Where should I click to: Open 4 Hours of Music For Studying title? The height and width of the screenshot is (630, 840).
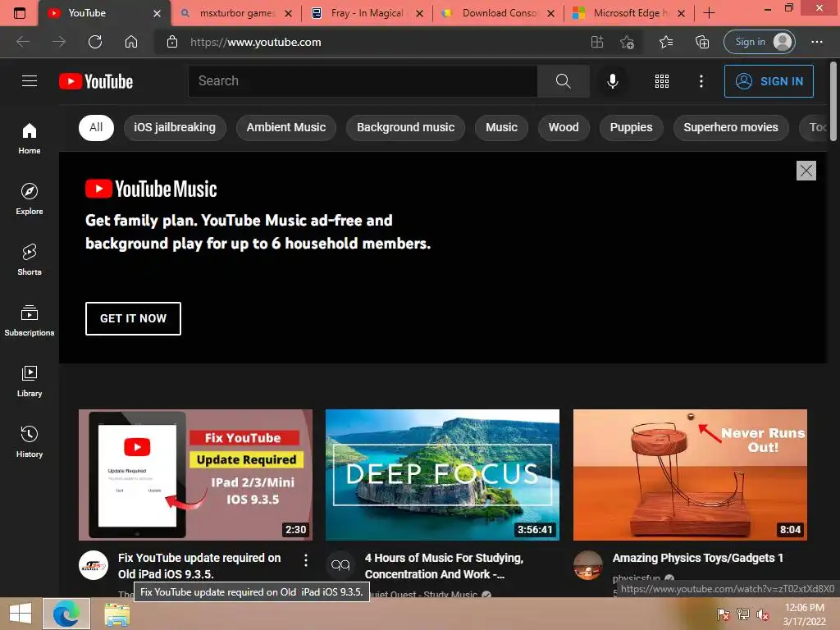[x=444, y=566]
